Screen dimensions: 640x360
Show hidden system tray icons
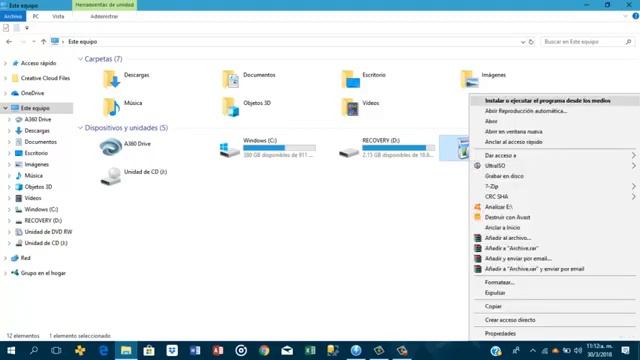coord(533,351)
